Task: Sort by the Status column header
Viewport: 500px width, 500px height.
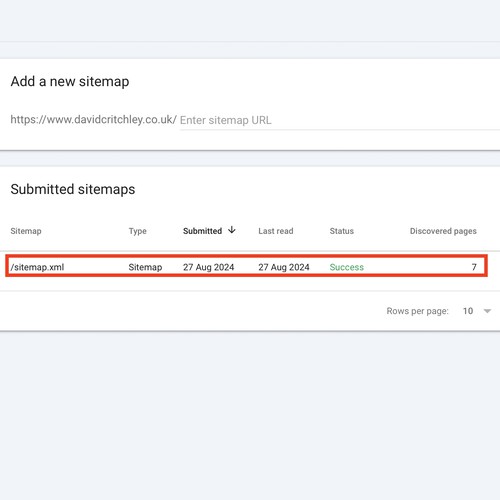Action: 341,231
